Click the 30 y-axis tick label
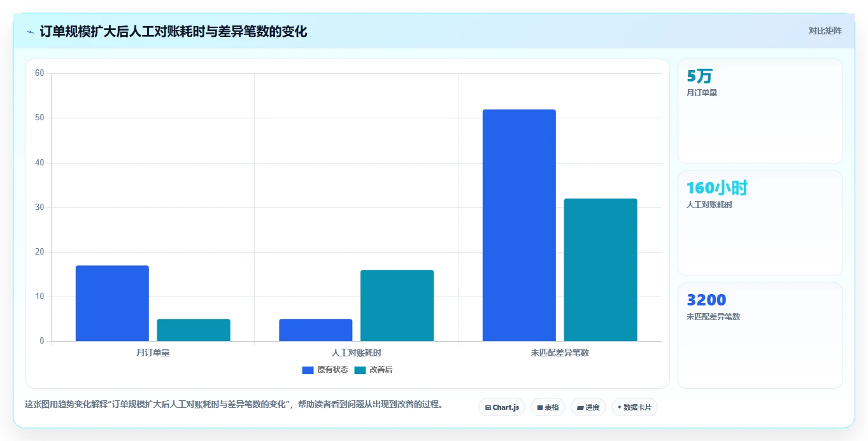 coord(39,207)
